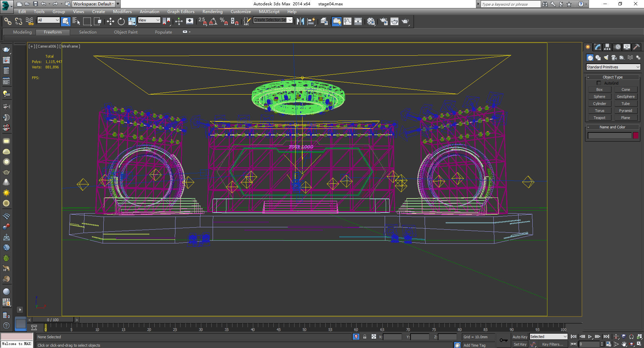This screenshot has width=644, height=348.
Task: Toggle the Auto Key mode
Action: [x=520, y=337]
